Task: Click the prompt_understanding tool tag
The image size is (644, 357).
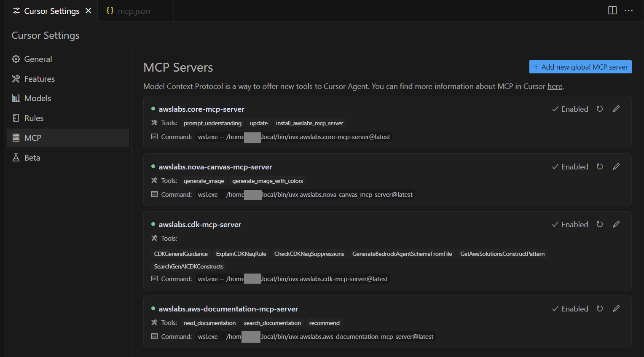Action: point(212,123)
